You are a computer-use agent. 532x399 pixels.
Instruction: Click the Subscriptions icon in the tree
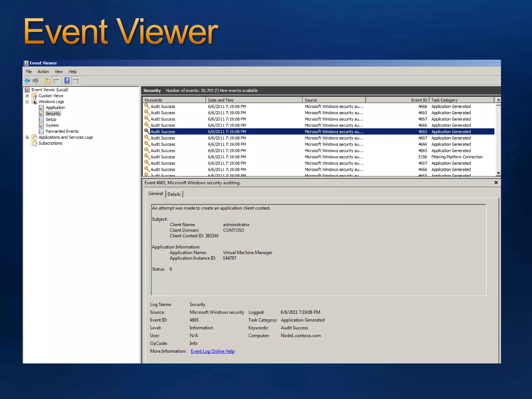34,143
